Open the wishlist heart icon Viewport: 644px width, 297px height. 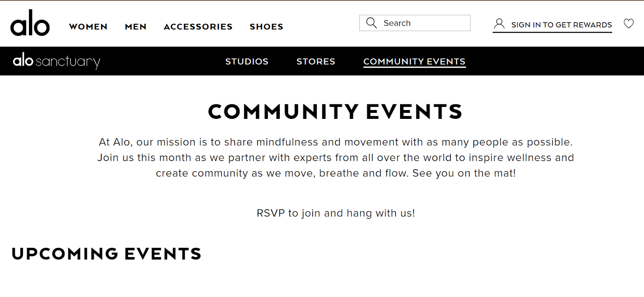click(628, 24)
